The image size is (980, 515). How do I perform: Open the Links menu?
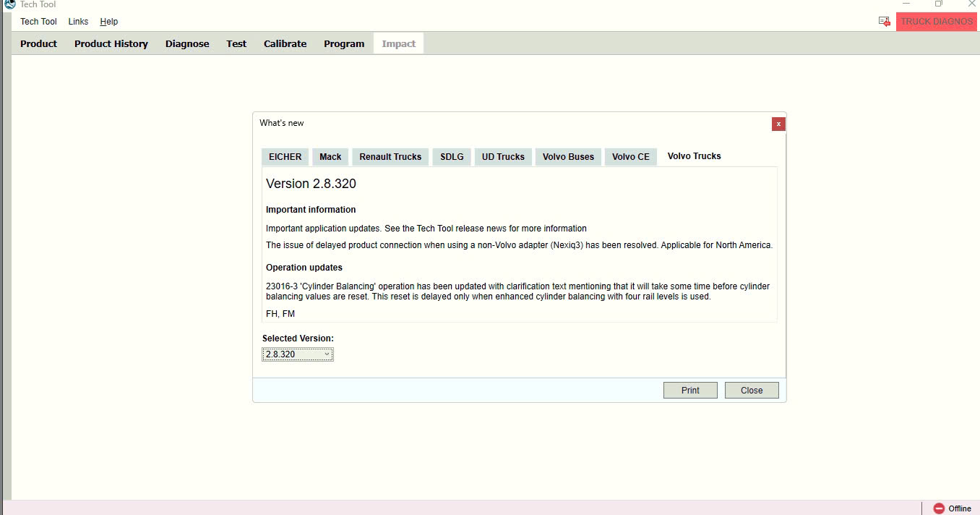click(x=78, y=22)
